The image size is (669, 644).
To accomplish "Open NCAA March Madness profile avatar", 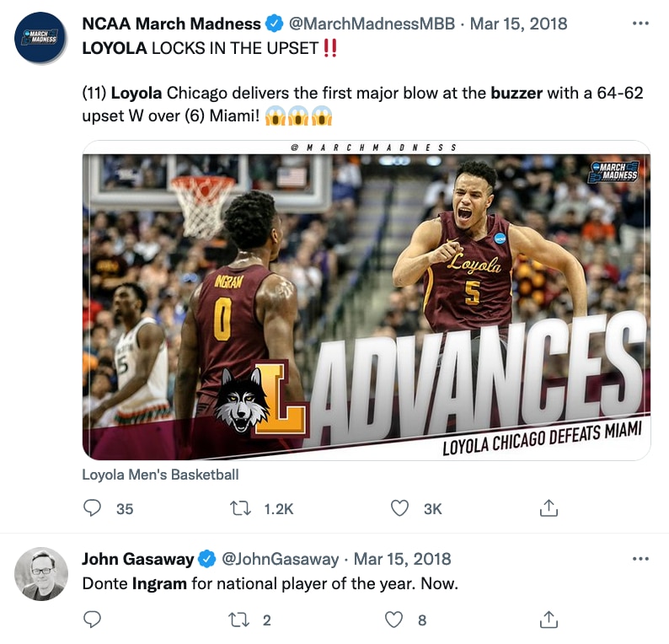I will pos(41,39).
